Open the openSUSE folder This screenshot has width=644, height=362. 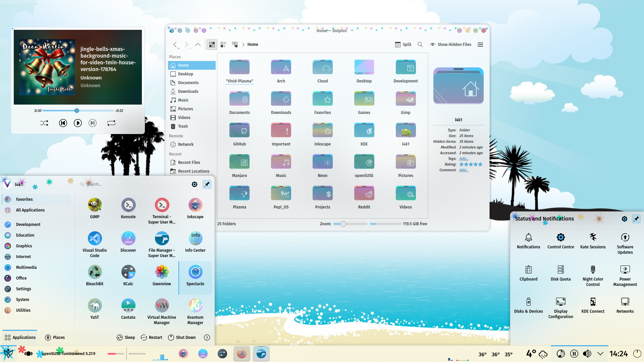pyautogui.click(x=364, y=166)
